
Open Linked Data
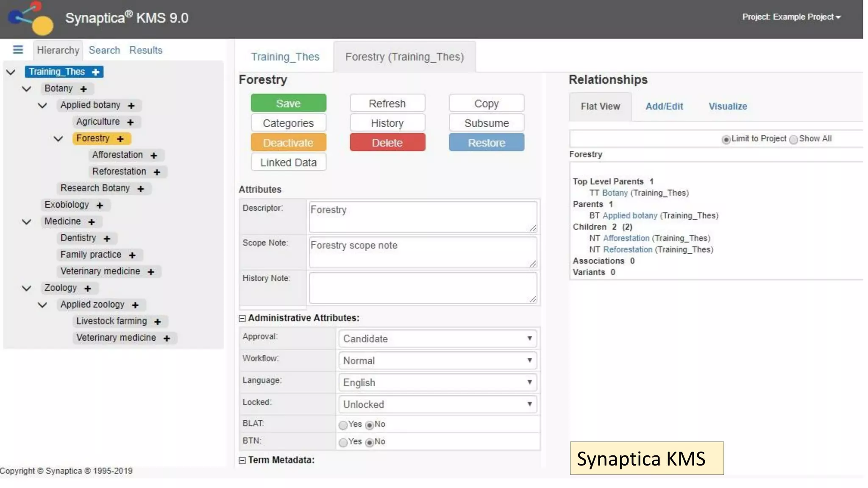click(x=289, y=162)
